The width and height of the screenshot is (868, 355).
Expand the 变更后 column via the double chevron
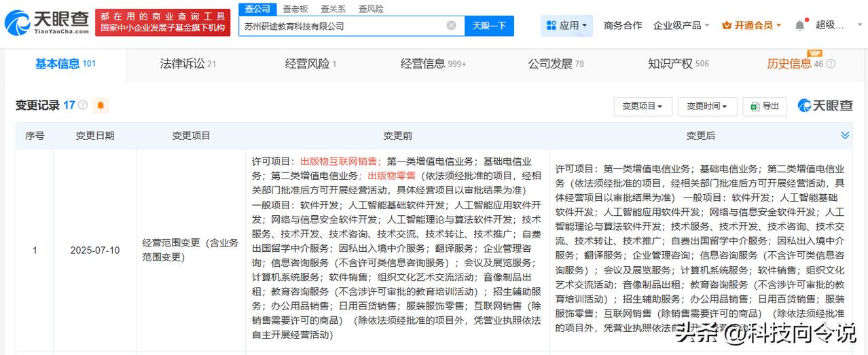845,136
